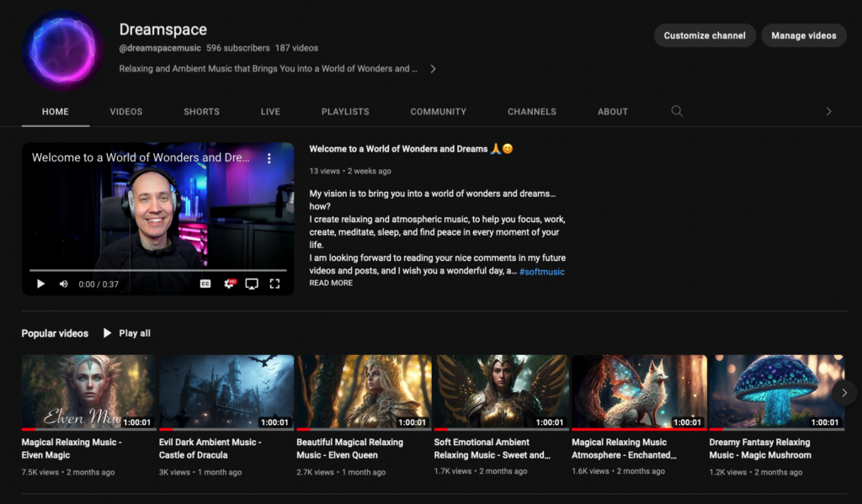This screenshot has height=504, width=862.
Task: Click the '596 subscribers' text
Action: (x=238, y=48)
